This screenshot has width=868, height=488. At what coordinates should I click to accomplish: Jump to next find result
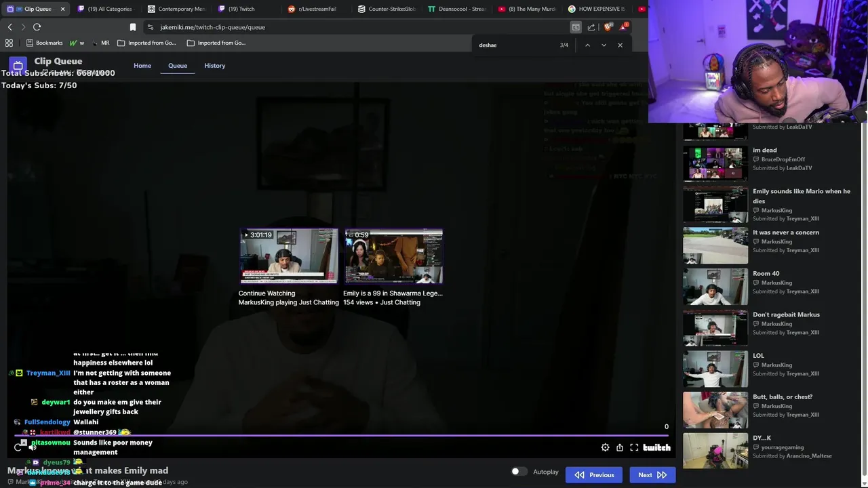pyautogui.click(x=604, y=45)
